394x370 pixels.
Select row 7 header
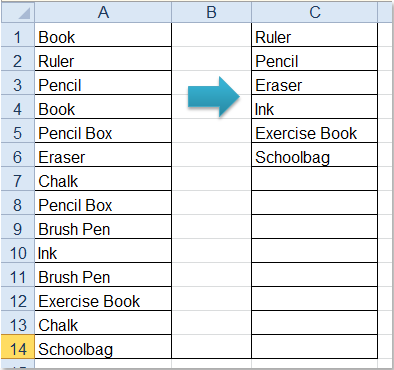18,179
